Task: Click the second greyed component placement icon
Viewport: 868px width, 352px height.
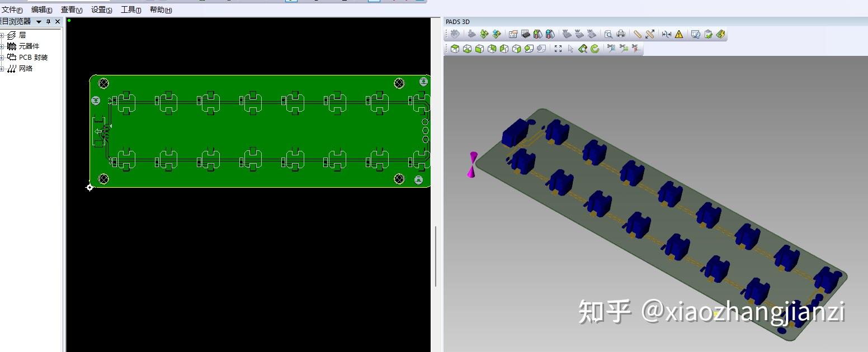Action: [579, 34]
